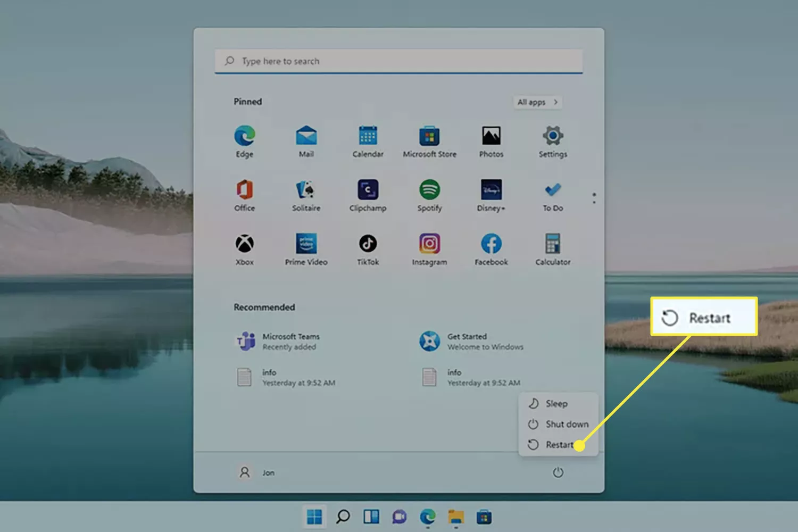Open the Get Started recommendation

coord(471,342)
